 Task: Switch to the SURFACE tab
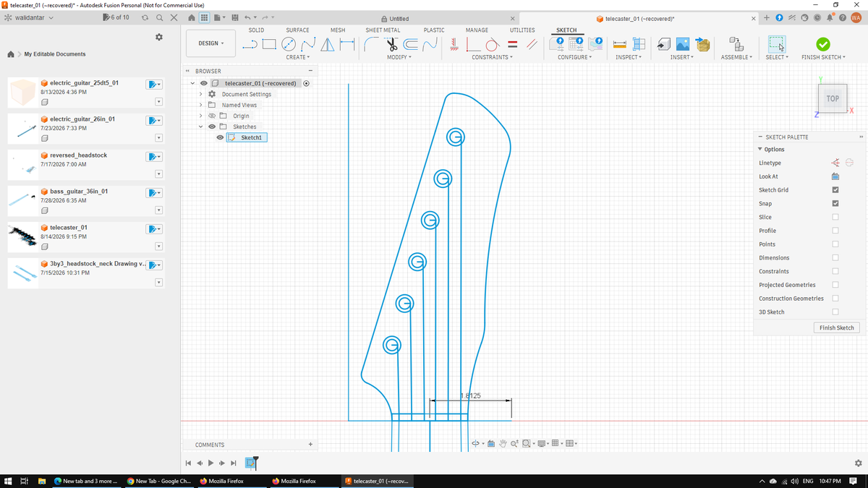pyautogui.click(x=297, y=30)
